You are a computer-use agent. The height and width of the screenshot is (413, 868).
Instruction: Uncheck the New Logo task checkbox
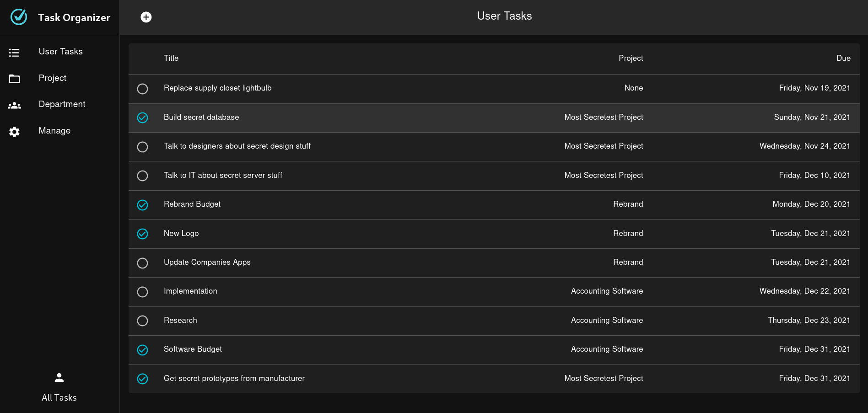click(x=142, y=234)
